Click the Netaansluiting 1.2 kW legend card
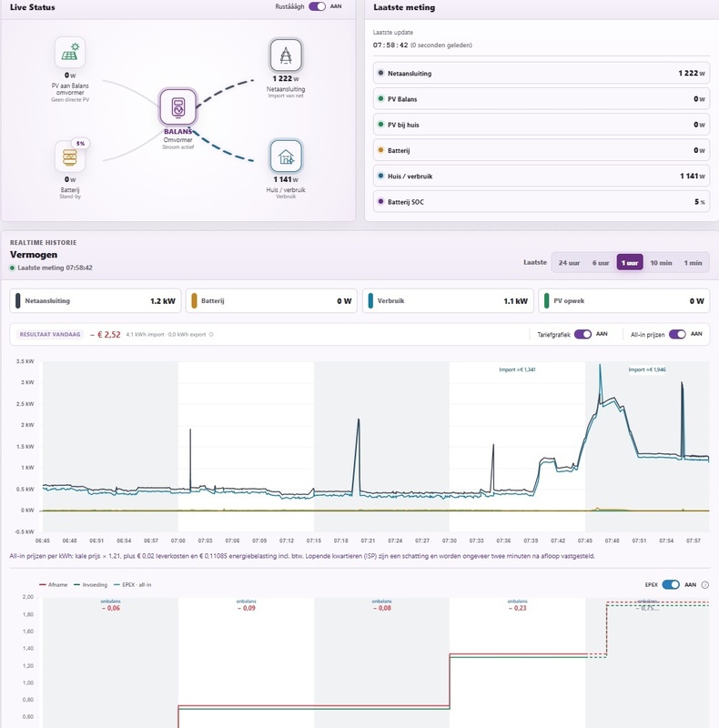Screen dimensions: 719x728 click(x=96, y=301)
